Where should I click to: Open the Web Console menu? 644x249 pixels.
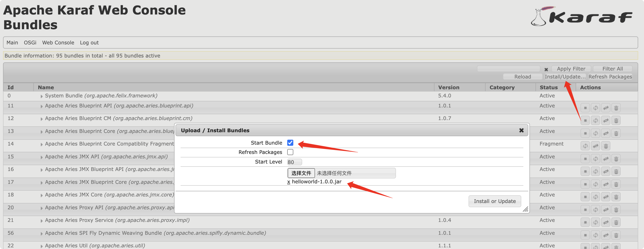[58, 43]
